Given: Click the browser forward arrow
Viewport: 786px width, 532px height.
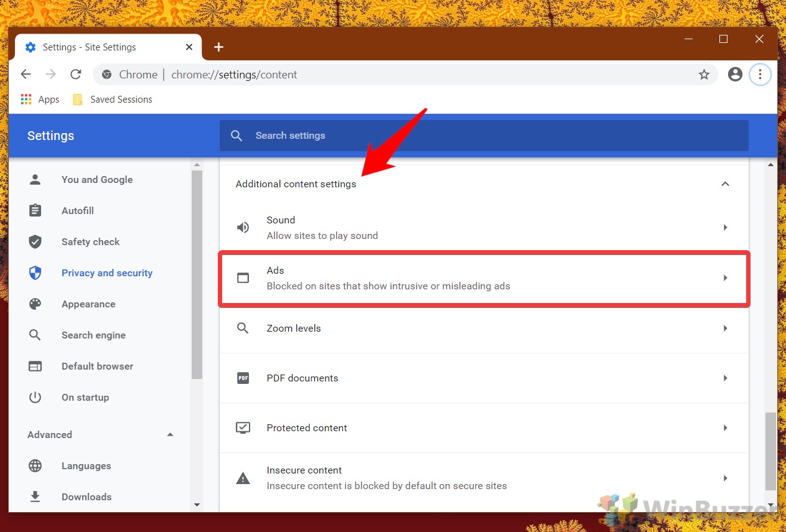Looking at the screenshot, I should 50,75.
